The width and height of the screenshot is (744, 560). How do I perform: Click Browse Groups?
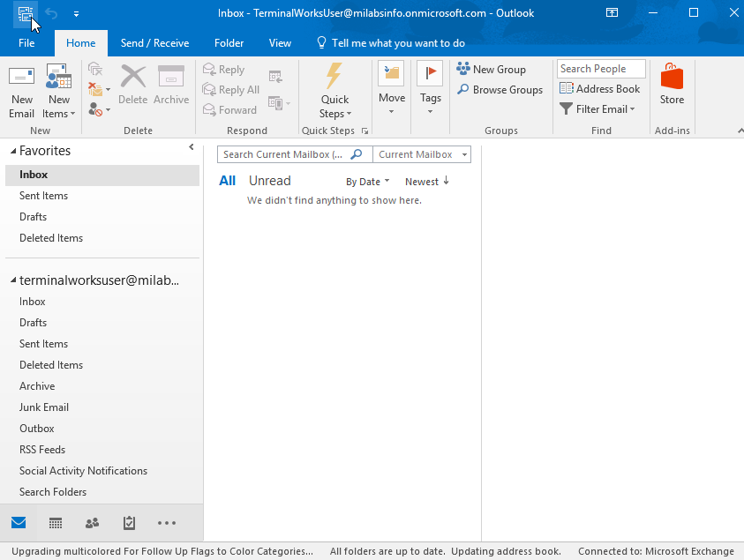point(500,90)
